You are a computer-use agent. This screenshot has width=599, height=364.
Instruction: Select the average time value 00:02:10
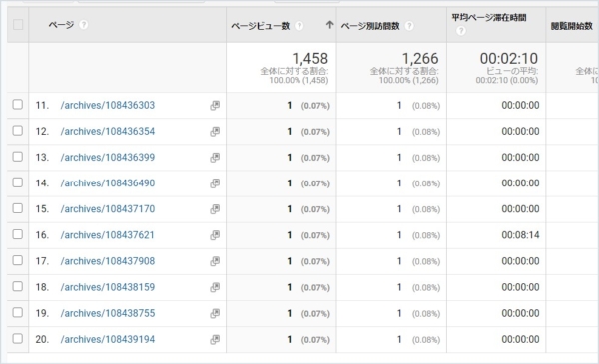(509, 59)
